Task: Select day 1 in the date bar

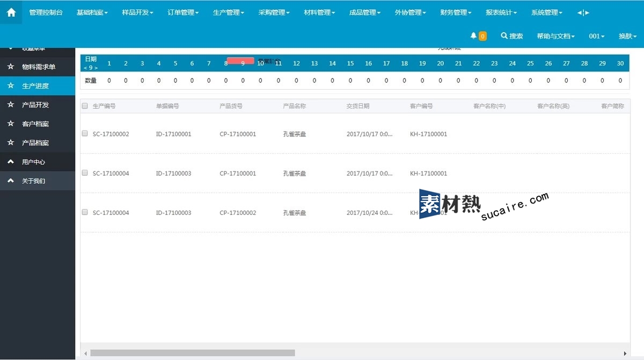Action: [109, 63]
